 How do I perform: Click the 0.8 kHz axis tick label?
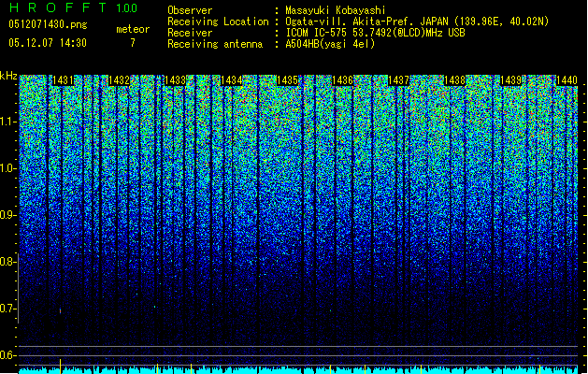pyautogui.click(x=7, y=262)
